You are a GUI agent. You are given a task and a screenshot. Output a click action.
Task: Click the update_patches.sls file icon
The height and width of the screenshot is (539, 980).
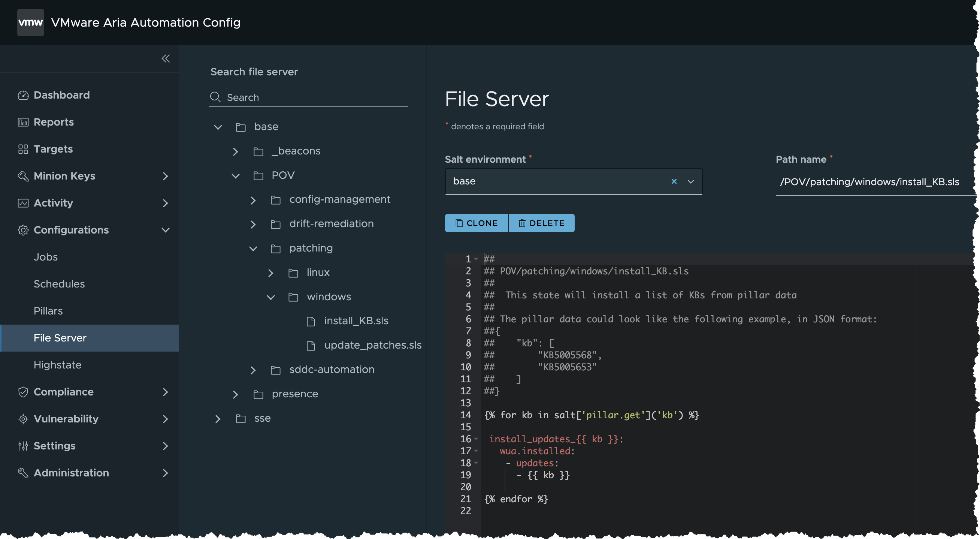pyautogui.click(x=311, y=346)
